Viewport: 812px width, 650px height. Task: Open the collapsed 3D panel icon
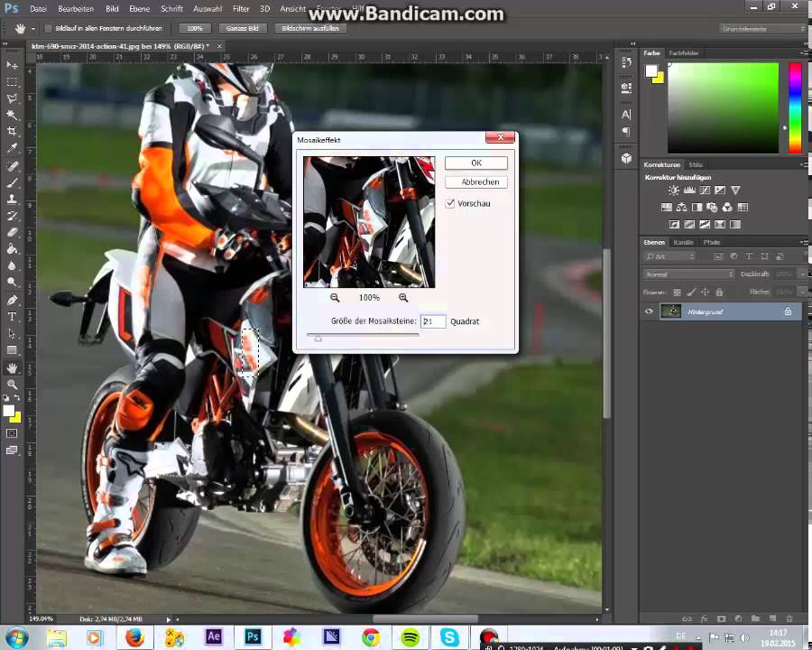tap(627, 158)
